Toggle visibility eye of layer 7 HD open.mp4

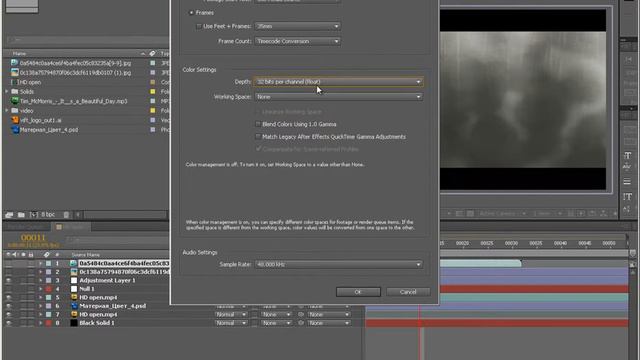coord(8,315)
